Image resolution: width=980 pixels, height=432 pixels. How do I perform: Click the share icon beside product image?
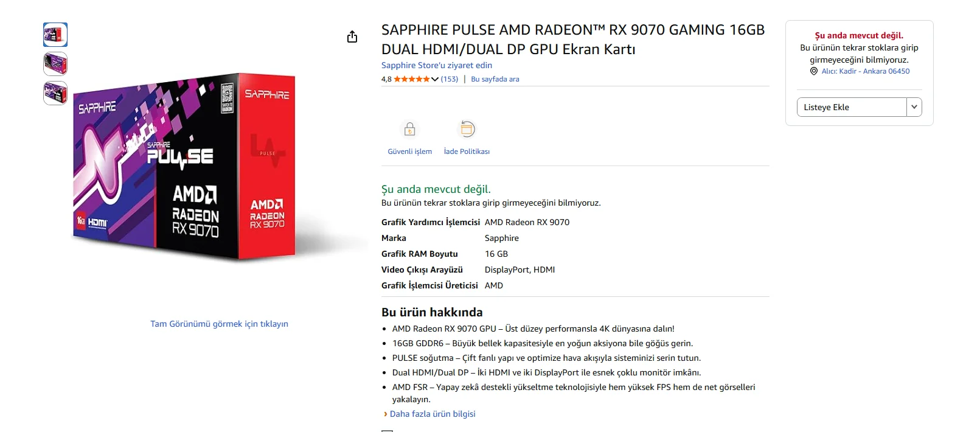(x=352, y=37)
